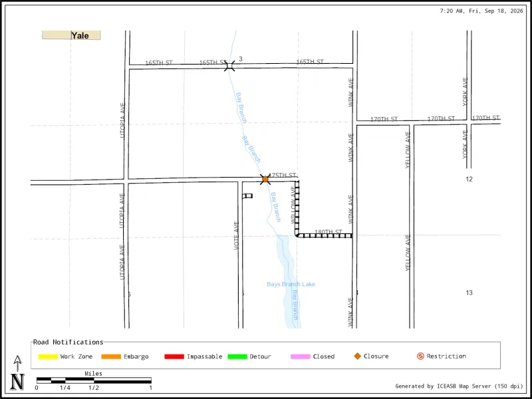Screen dimensions: 532x399
Task: Select the VOTE AVE road label
Action: (x=237, y=236)
